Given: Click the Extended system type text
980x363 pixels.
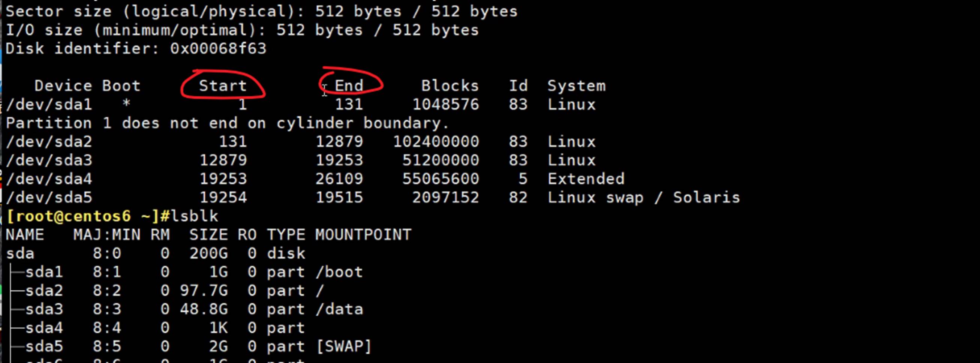Looking at the screenshot, I should [x=586, y=179].
